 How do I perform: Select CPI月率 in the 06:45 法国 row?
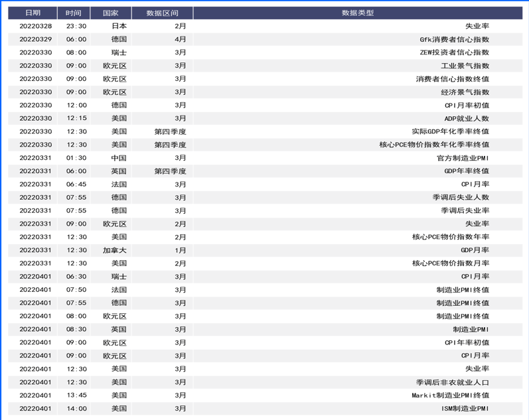(475, 184)
